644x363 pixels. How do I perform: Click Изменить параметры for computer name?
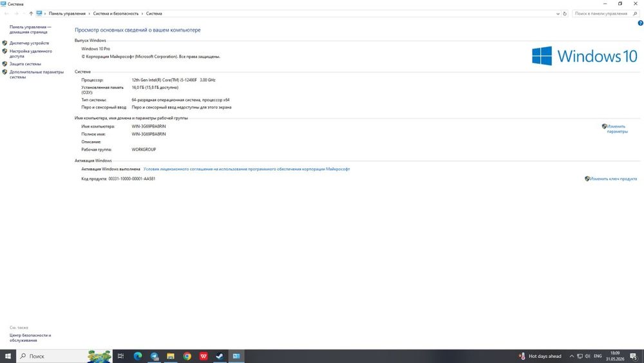(617, 129)
